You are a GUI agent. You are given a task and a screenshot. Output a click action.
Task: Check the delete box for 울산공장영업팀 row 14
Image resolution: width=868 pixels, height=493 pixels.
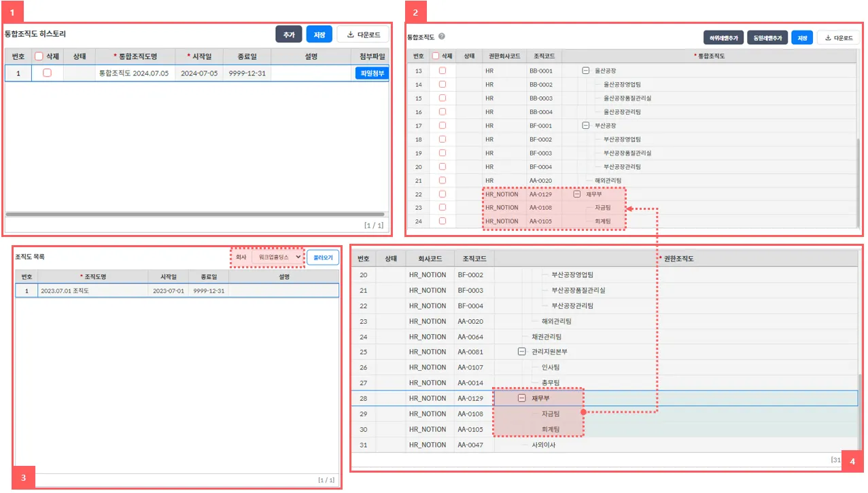click(x=442, y=84)
